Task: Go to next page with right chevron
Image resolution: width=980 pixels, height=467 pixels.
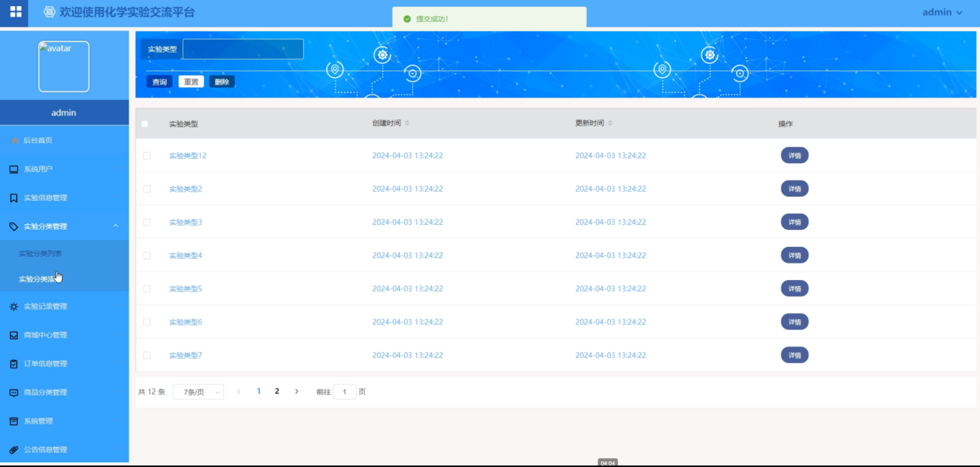Action: tap(297, 391)
